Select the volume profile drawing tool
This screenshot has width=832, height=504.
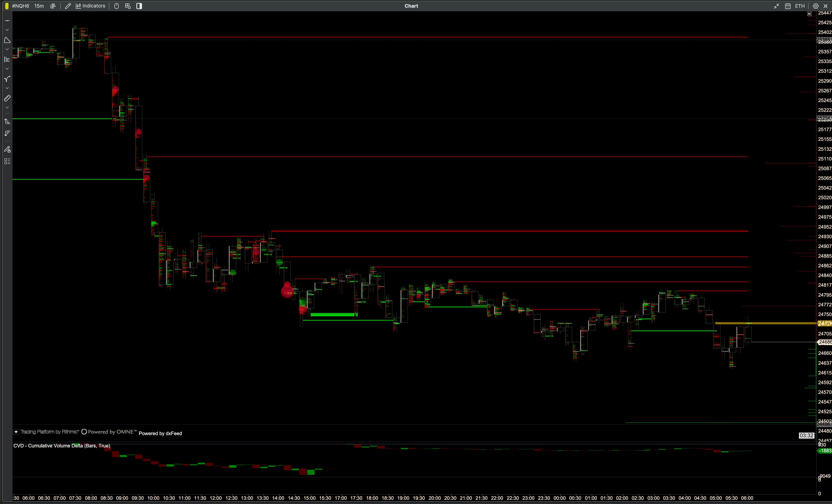point(7,59)
